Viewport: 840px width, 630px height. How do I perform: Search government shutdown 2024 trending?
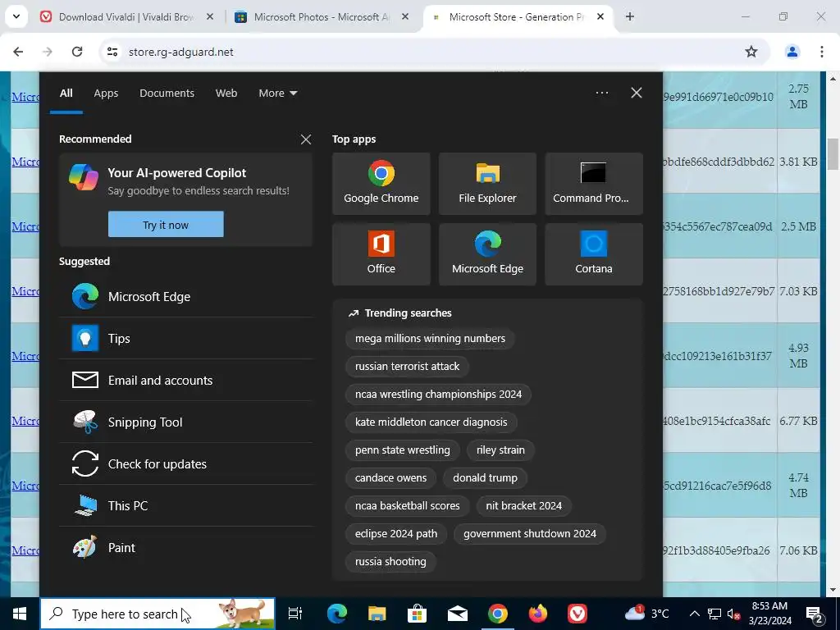click(530, 533)
